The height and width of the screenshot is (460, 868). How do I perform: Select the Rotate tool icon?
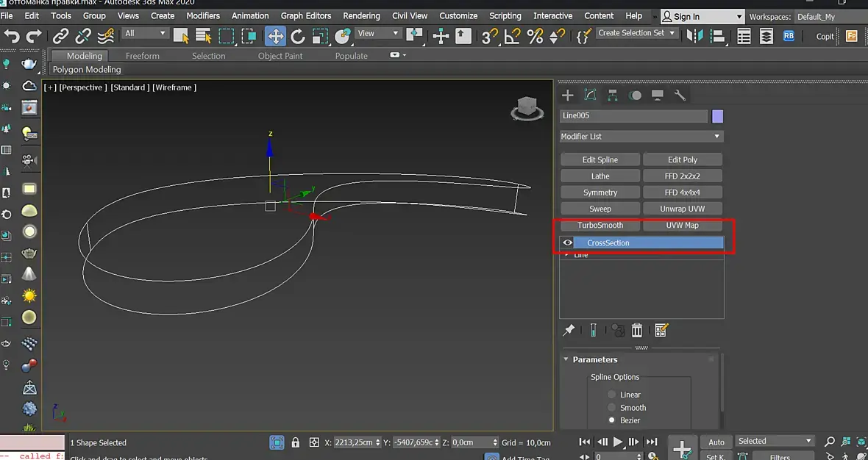pos(298,35)
